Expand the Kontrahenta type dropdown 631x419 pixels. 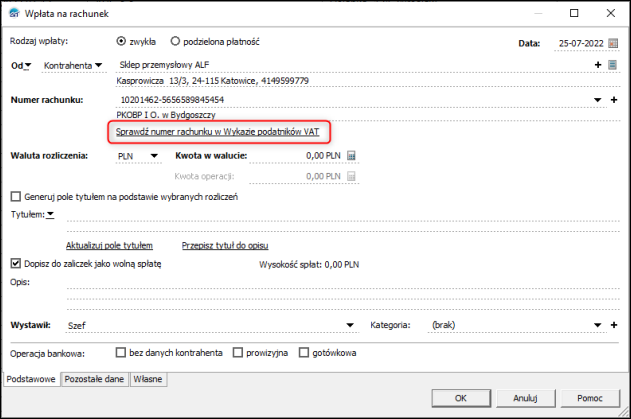point(99,65)
